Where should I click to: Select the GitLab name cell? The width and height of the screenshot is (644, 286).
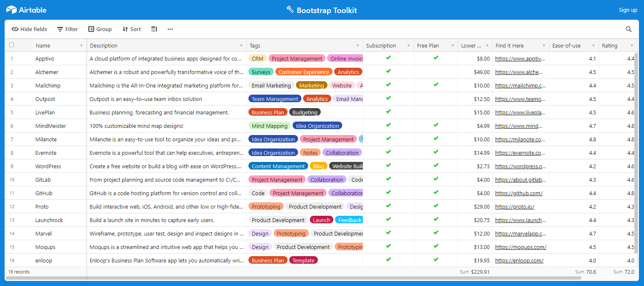(x=59, y=180)
